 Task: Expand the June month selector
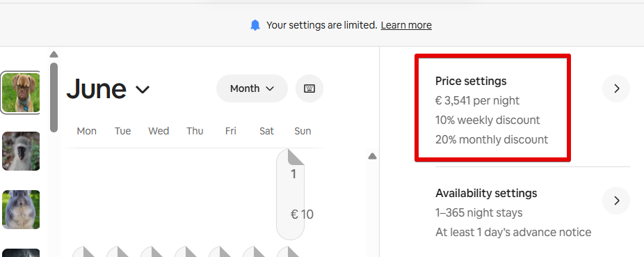coord(108,89)
